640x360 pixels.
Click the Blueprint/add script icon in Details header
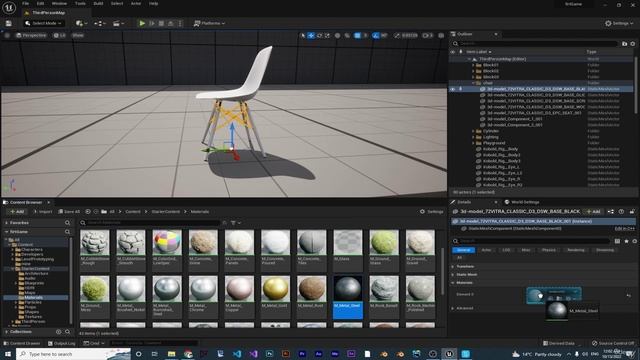coord(611,211)
